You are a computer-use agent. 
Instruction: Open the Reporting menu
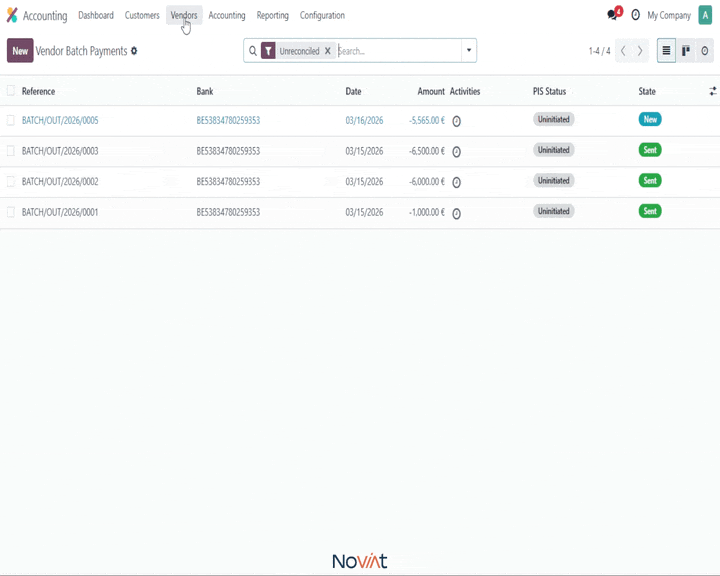pos(272,15)
